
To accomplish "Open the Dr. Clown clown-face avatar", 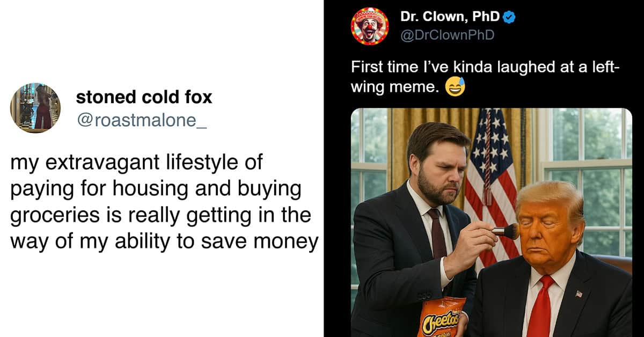I will point(369,26).
